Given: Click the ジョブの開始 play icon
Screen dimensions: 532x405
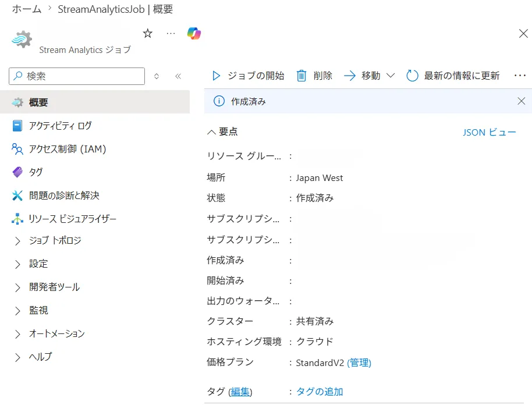Looking at the screenshot, I should (216, 75).
